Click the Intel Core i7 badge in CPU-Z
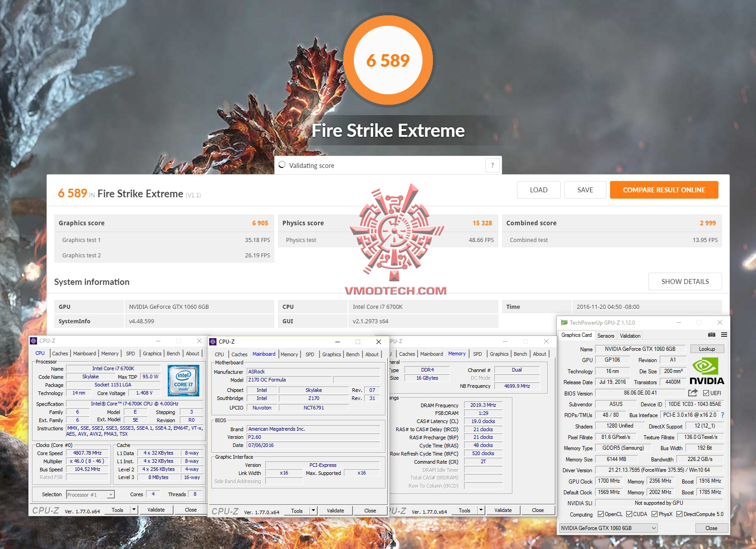This screenshot has height=549, width=756. click(183, 381)
